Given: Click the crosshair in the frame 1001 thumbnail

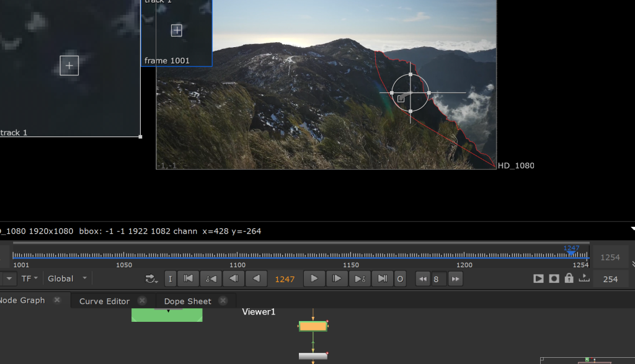Looking at the screenshot, I should [x=177, y=30].
